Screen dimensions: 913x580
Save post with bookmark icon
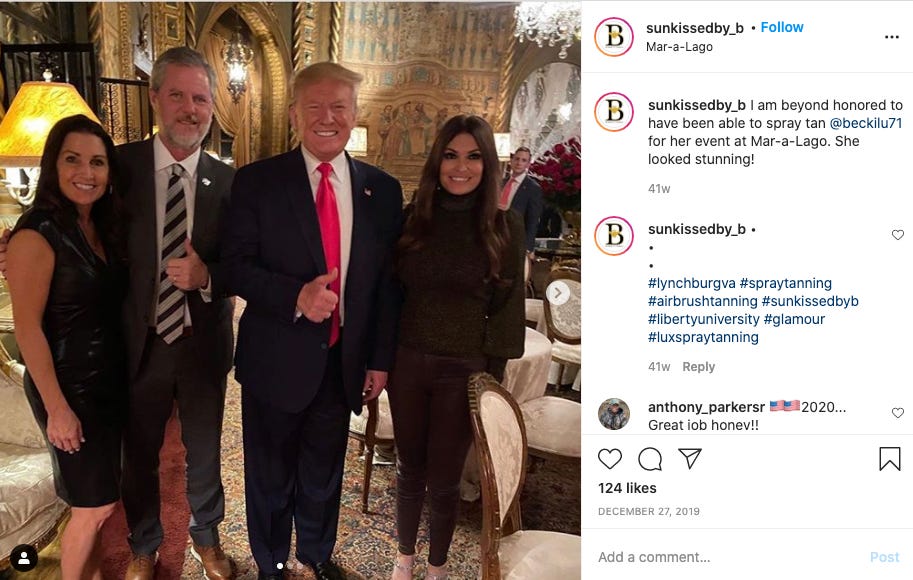click(890, 459)
